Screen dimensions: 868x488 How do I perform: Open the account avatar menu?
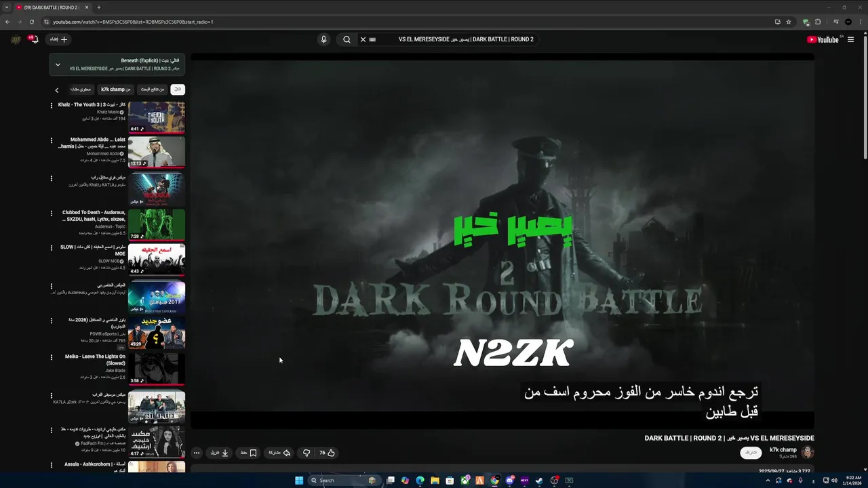tap(16, 39)
